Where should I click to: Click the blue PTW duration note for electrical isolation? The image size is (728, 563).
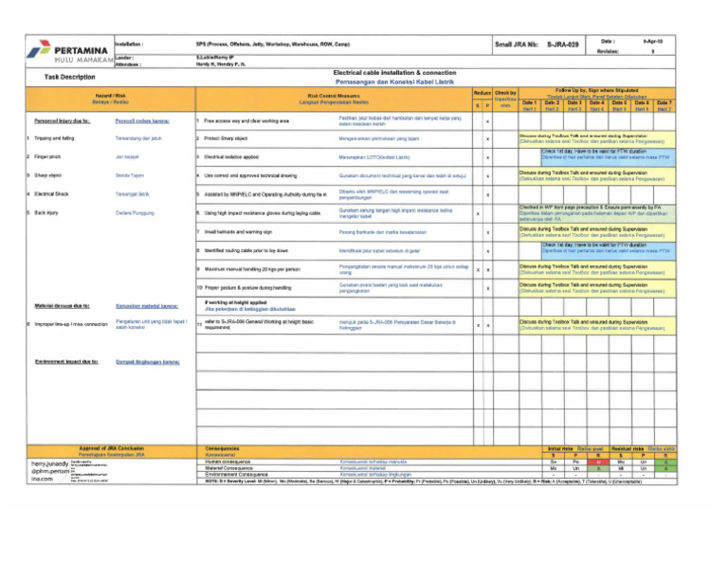(x=609, y=157)
